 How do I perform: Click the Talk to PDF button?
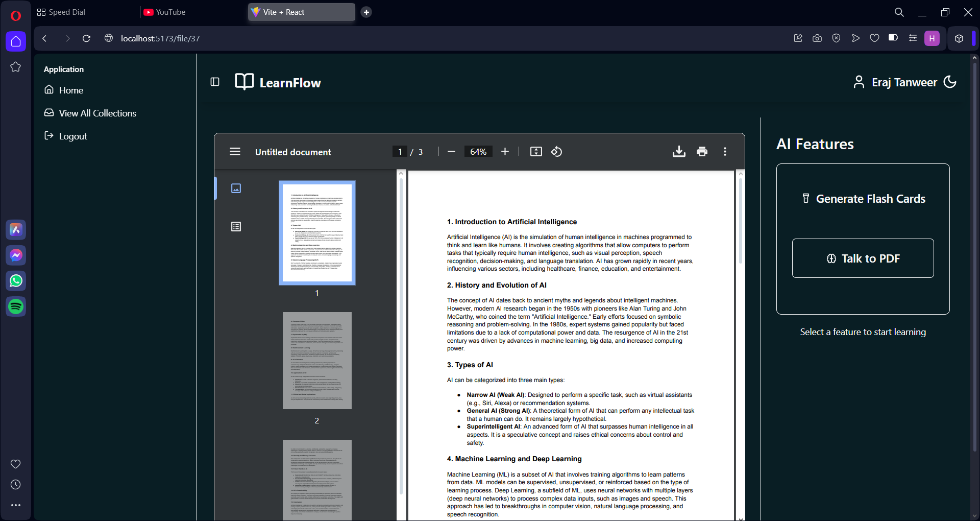[863, 258]
